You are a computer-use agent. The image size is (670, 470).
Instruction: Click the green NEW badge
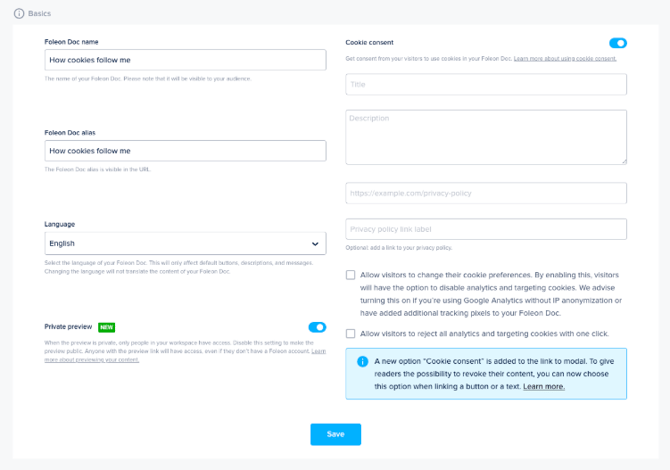tap(106, 327)
